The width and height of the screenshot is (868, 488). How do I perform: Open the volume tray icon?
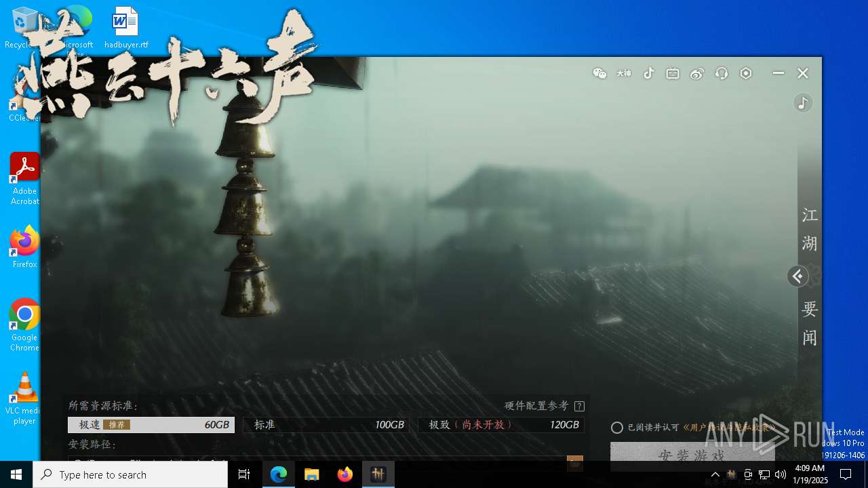pos(781,474)
